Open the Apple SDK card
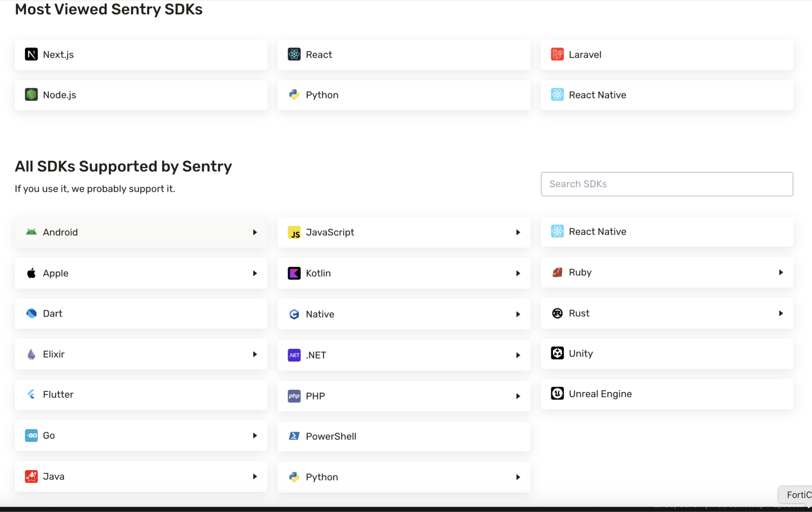This screenshot has height=512, width=812. [x=141, y=273]
